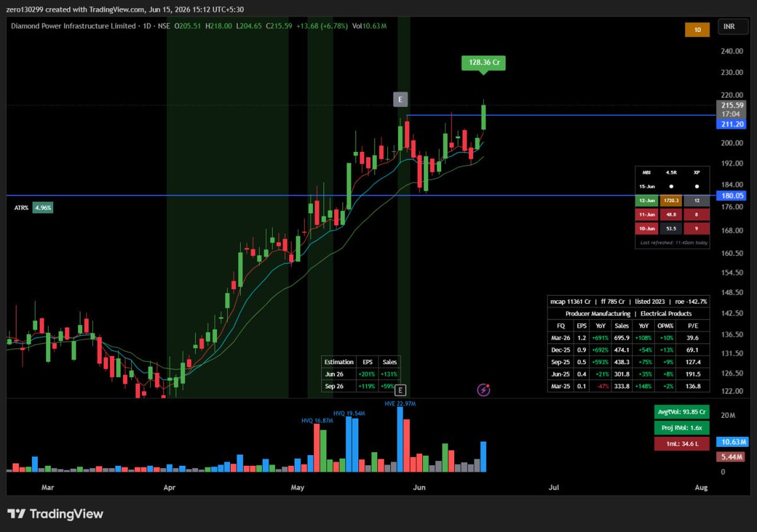The width and height of the screenshot is (757, 532).
Task: Click the TradingView logo
Action: click(55, 514)
